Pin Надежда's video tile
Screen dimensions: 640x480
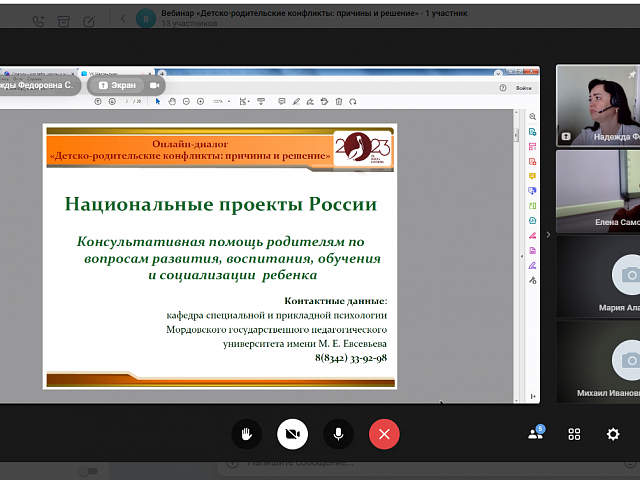(631, 75)
